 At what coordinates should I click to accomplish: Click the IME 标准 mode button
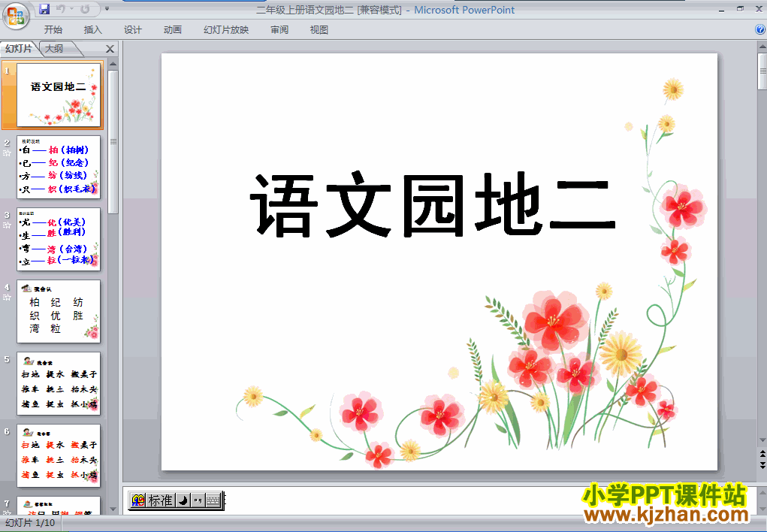point(161,500)
